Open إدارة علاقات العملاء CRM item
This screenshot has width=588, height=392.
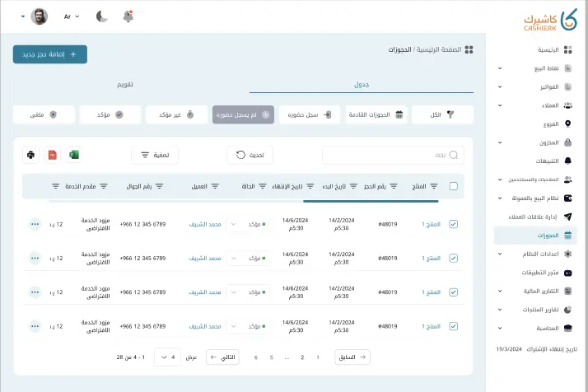(x=539, y=217)
